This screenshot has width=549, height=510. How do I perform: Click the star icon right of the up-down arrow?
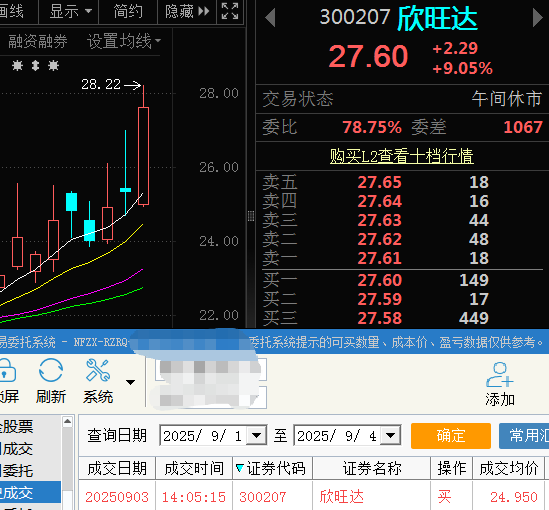click(x=53, y=65)
